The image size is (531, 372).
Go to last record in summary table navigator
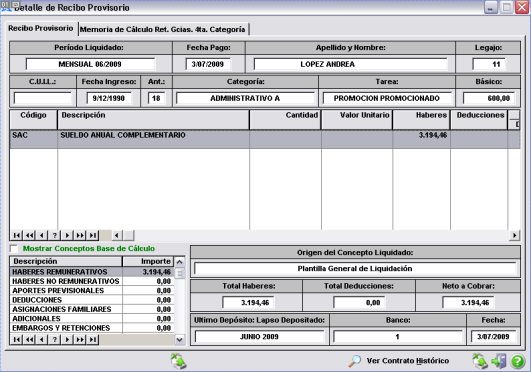point(93,339)
